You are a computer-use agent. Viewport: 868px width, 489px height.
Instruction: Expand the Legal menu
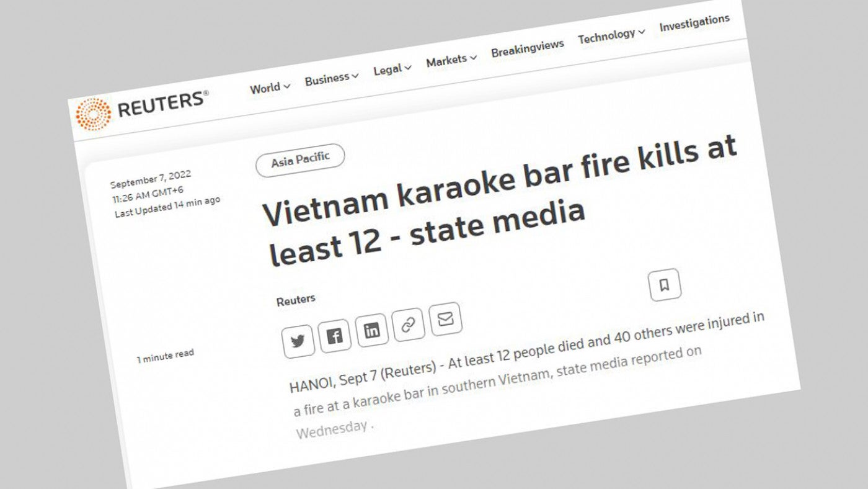(x=392, y=70)
